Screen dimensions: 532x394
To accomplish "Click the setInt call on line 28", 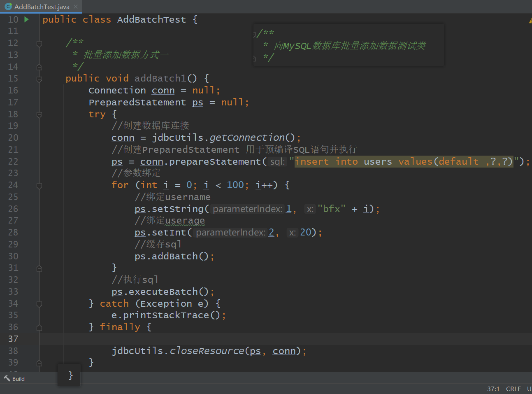I will coord(169,233).
